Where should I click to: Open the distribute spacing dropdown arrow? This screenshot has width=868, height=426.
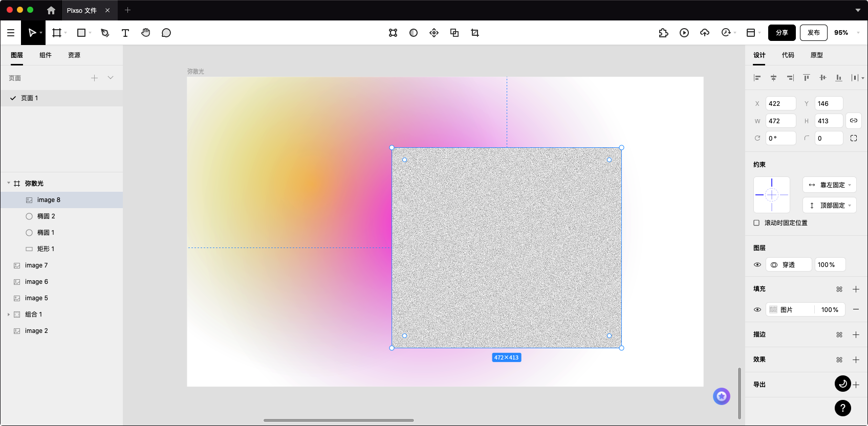863,78
